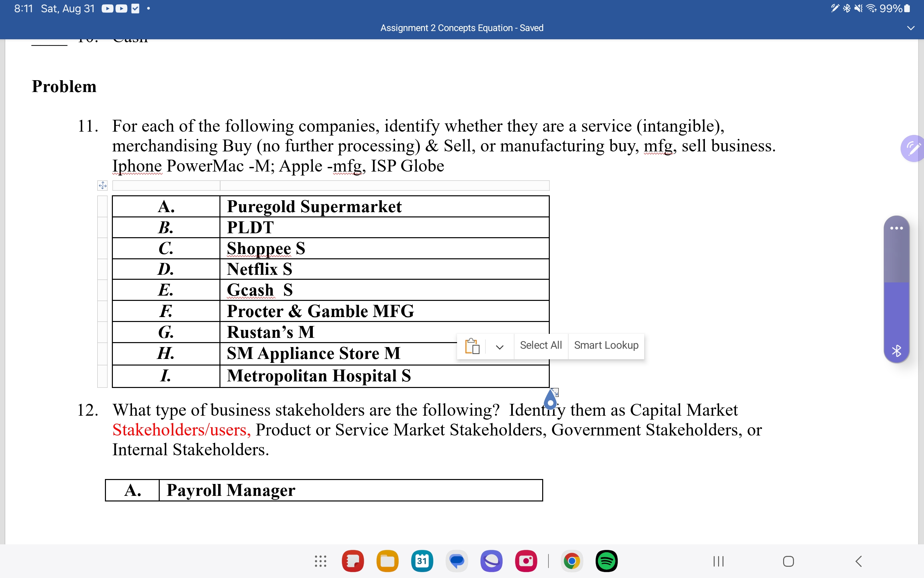
Task: Tap the back navigation button
Action: 858,561
